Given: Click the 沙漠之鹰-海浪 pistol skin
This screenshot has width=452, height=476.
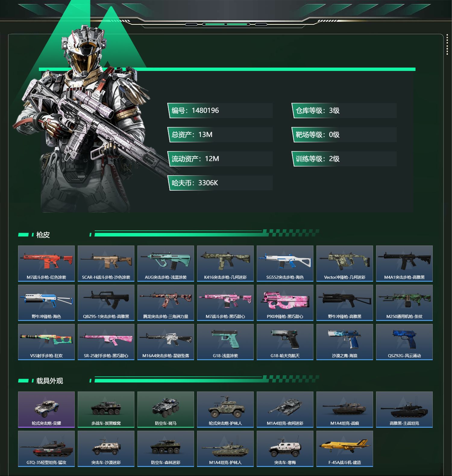Looking at the screenshot, I should pos(345,342).
